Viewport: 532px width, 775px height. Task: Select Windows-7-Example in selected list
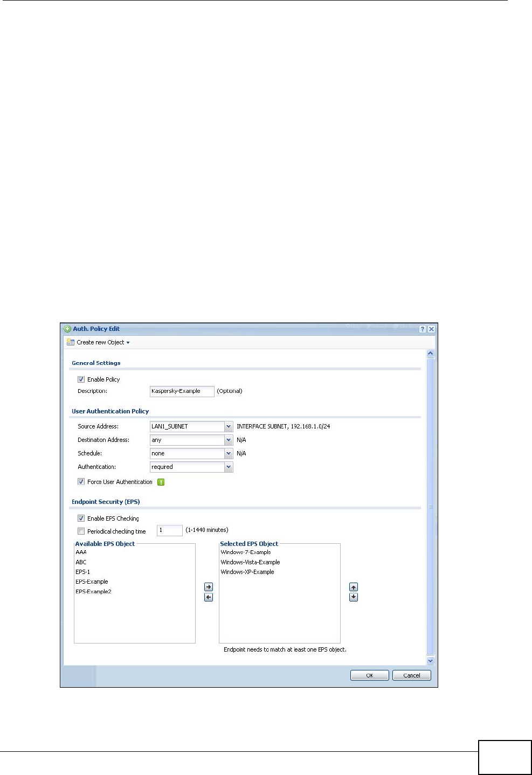246,552
